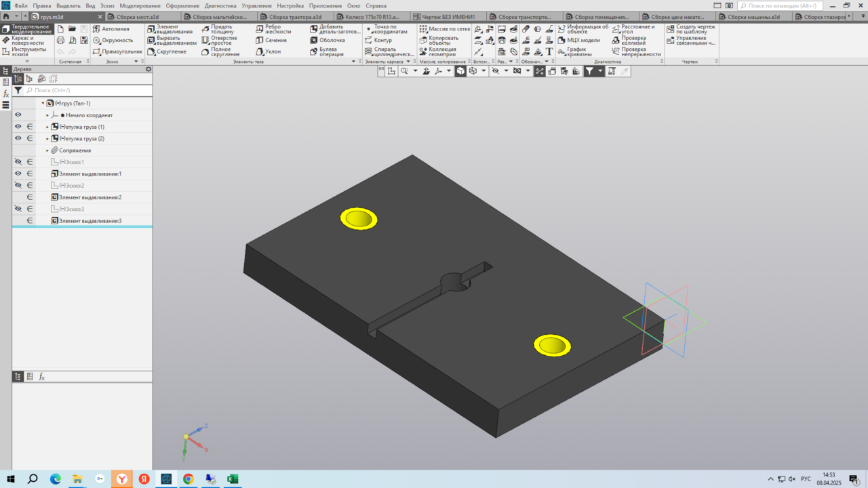
Task: Select Элемент выдавливания:3 in tree
Action: (90, 221)
